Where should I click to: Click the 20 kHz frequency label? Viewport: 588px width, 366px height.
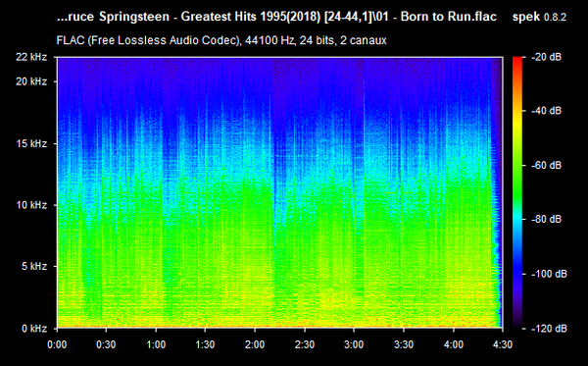(31, 81)
